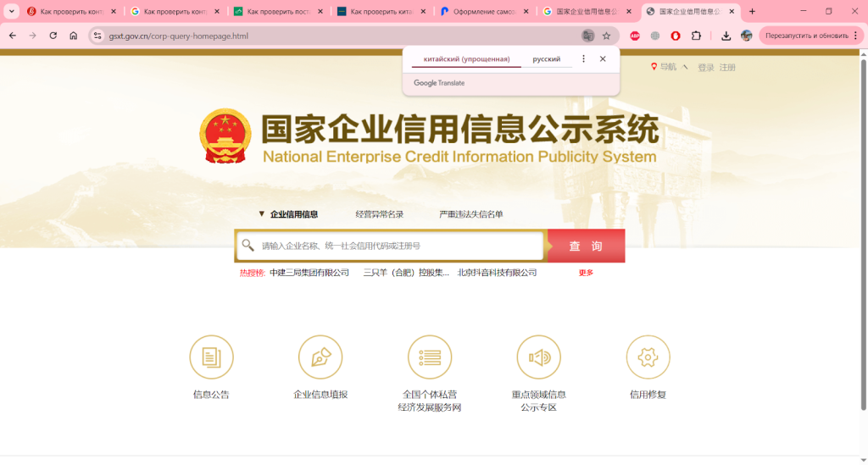The image size is (868, 465).
Task: Click the magnifier icon in search box
Action: click(x=248, y=245)
